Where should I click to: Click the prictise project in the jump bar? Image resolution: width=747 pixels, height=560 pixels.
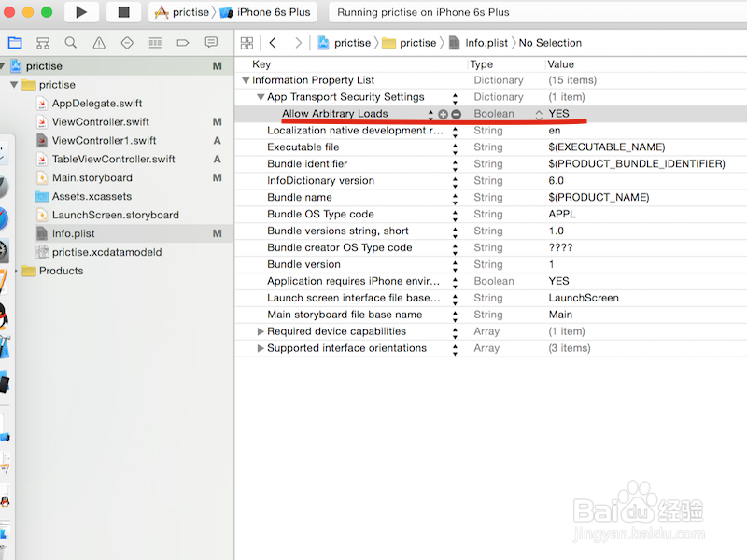345,43
